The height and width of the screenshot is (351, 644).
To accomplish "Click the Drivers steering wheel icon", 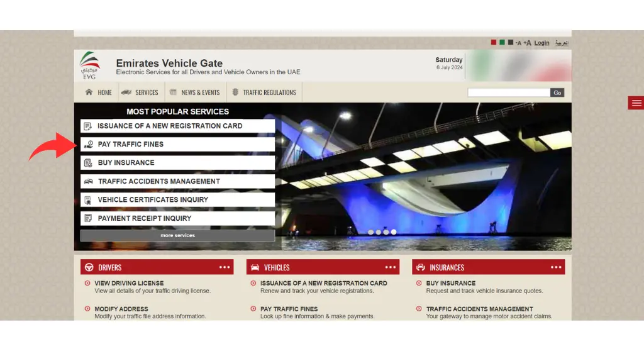I will point(89,267).
